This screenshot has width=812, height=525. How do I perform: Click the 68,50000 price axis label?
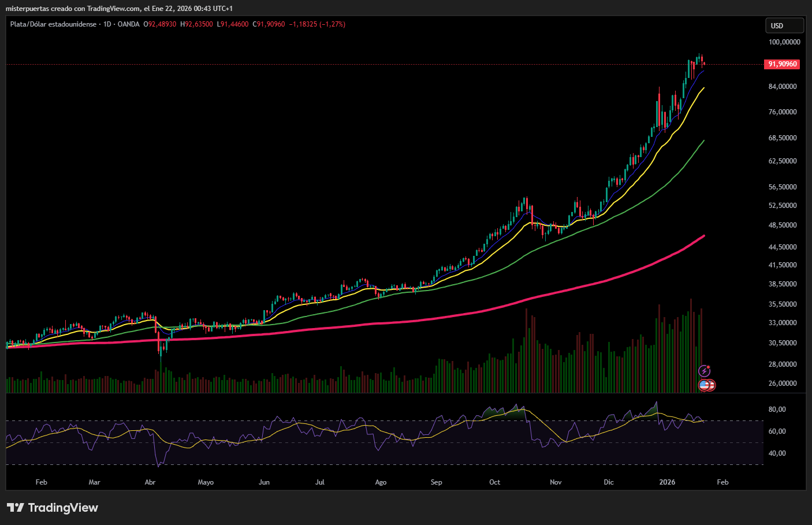[x=783, y=138]
